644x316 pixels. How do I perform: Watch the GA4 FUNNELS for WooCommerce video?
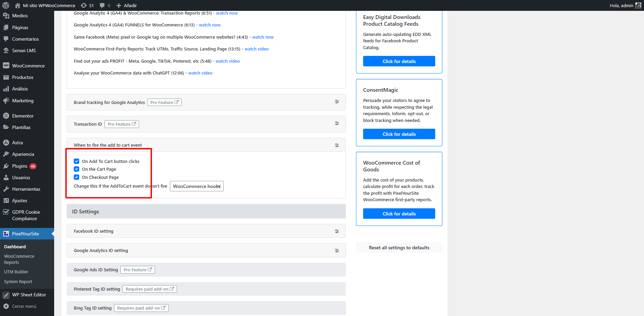coord(209,25)
